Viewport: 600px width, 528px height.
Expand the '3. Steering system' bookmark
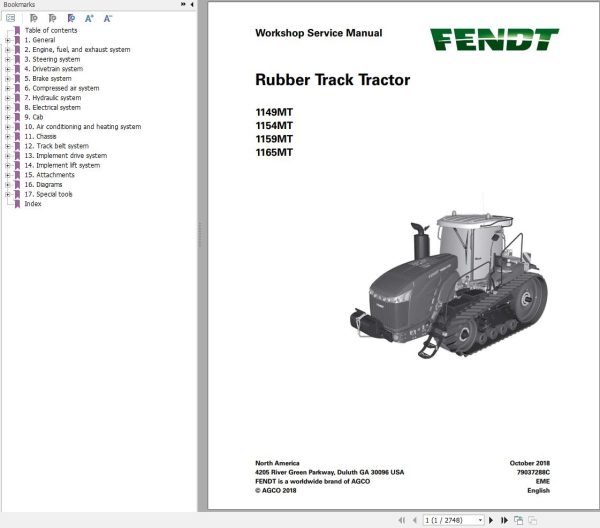pyautogui.click(x=8, y=59)
